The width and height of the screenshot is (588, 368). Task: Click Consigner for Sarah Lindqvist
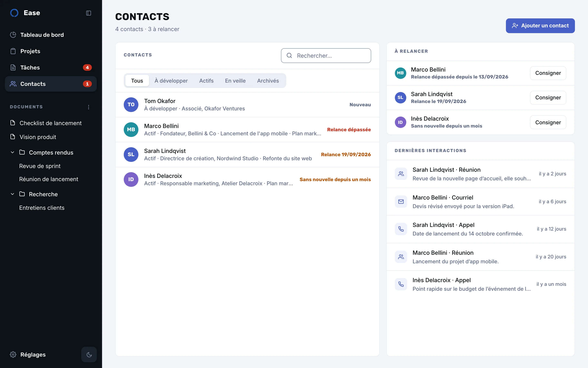coord(548,98)
